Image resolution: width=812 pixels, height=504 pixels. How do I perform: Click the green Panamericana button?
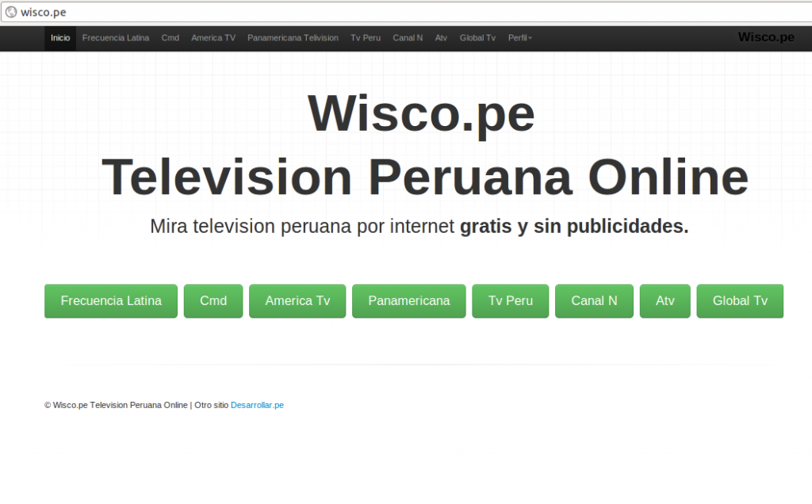point(408,301)
